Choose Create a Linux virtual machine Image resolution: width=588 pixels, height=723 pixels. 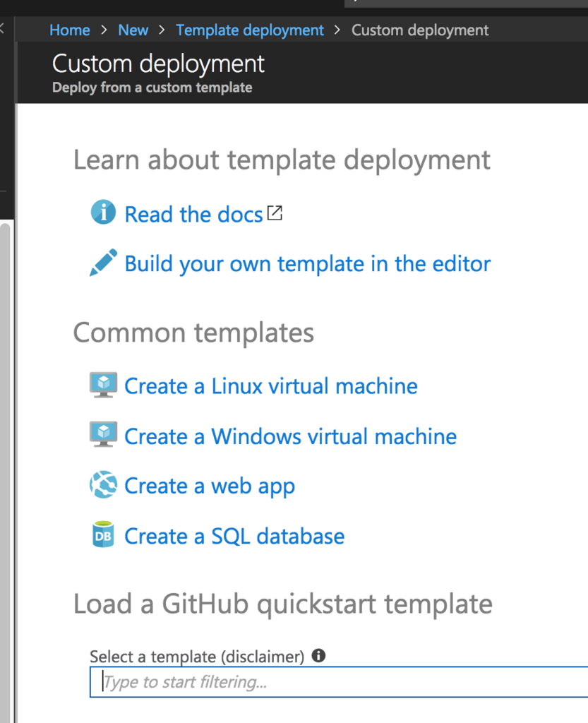270,386
